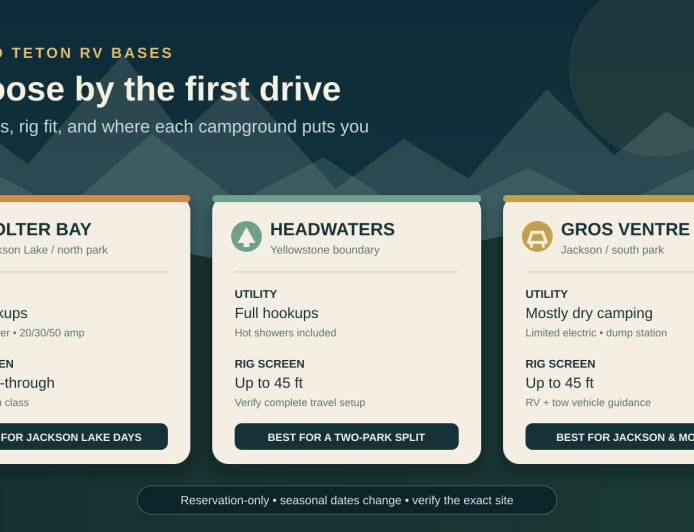Image resolution: width=694 pixels, height=532 pixels.
Task: Click the Headwaters tree icon
Action: [x=246, y=237]
